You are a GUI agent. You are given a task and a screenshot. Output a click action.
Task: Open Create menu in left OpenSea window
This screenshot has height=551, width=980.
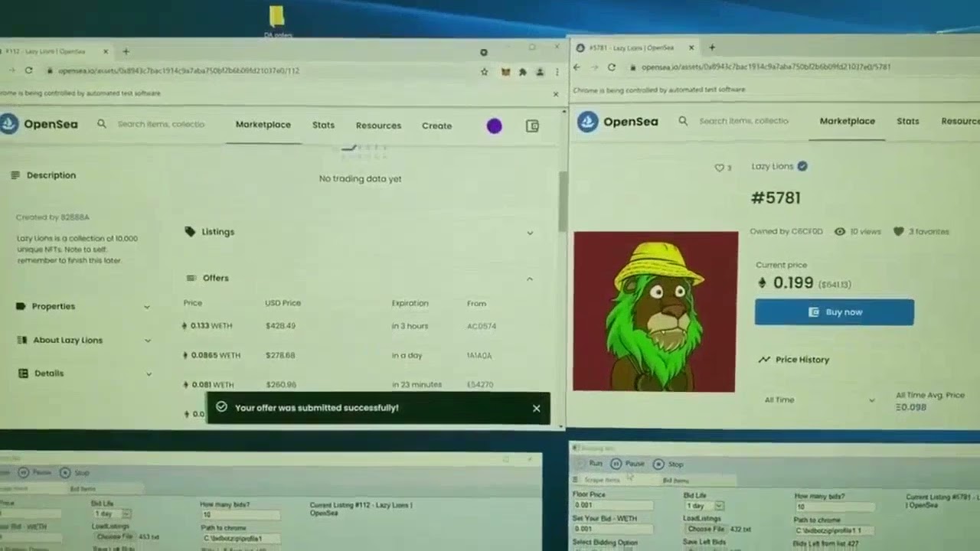(436, 126)
